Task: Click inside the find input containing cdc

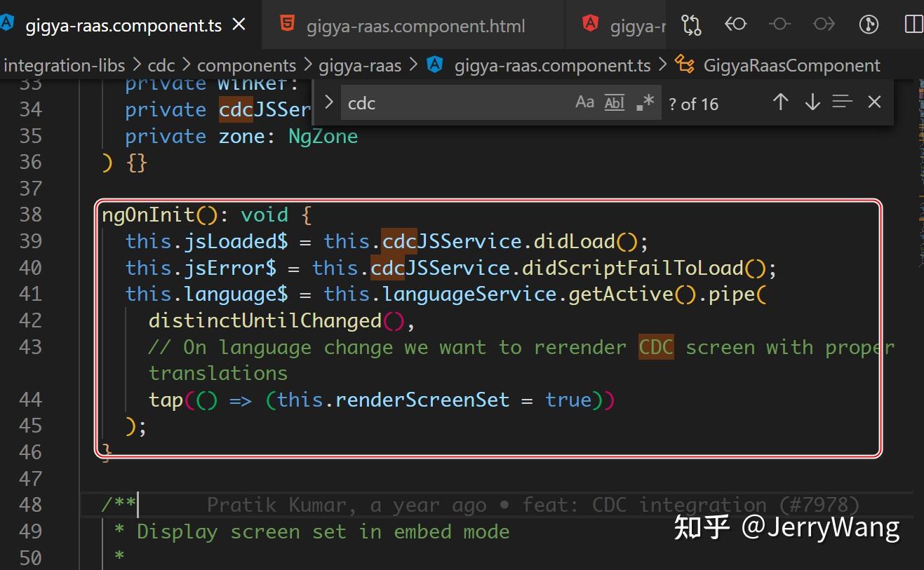Action: 456,103
